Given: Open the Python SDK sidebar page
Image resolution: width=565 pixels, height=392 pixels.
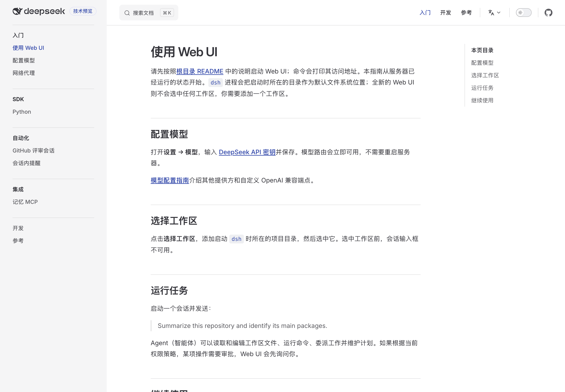Looking at the screenshot, I should [x=22, y=112].
